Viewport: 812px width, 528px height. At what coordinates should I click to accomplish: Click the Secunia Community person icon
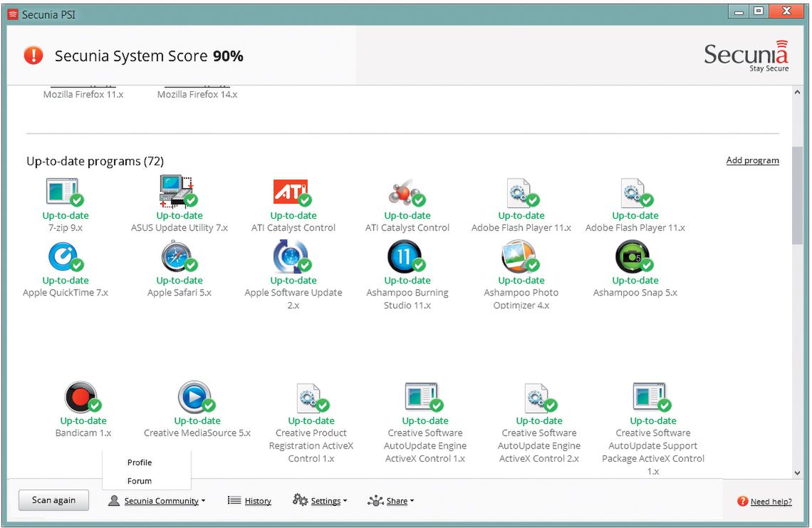point(113,500)
